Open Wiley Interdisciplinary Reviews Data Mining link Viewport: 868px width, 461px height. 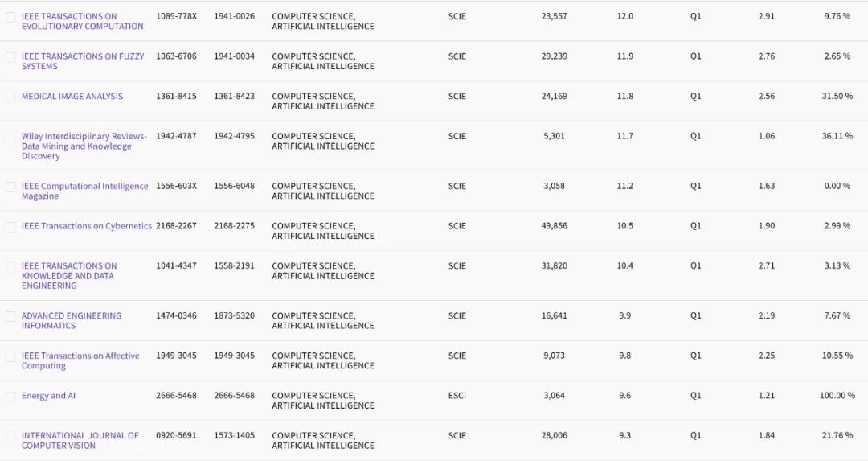coord(84,146)
